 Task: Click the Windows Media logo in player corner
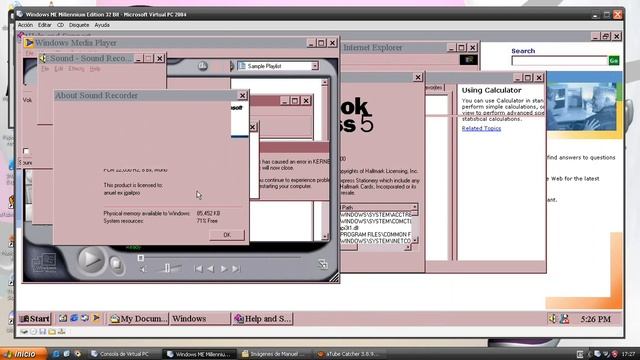44,262
